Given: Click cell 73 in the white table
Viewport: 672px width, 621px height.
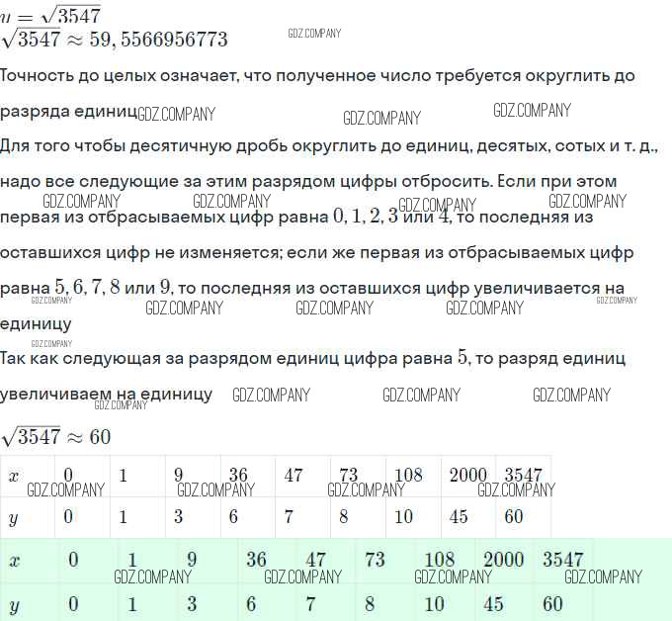Looking at the screenshot, I should tap(348, 476).
